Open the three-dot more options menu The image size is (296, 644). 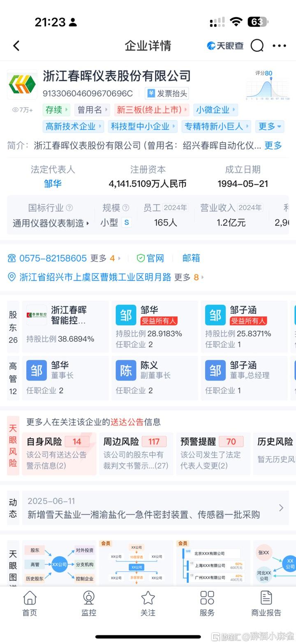click(x=280, y=46)
